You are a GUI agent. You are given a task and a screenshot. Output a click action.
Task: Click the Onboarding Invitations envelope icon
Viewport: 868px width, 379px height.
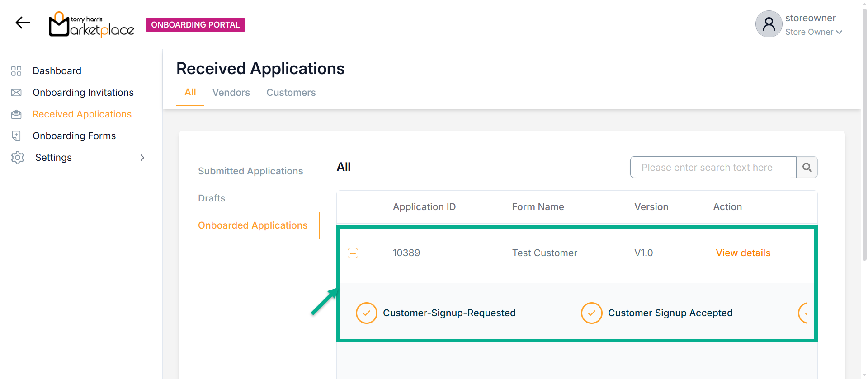16,93
